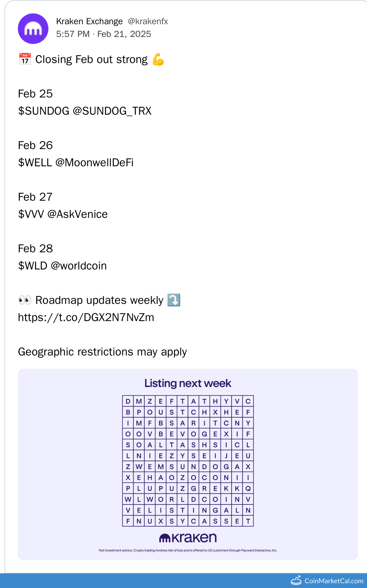Follow the t.co/DGX2N7NvZm roadmap link
Screen dimensions: 367x588
86,317
